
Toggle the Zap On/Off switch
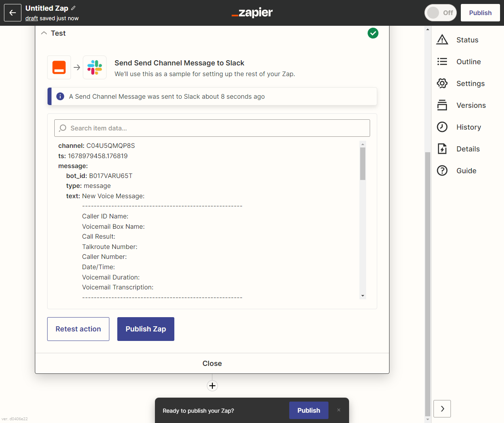tap(441, 13)
